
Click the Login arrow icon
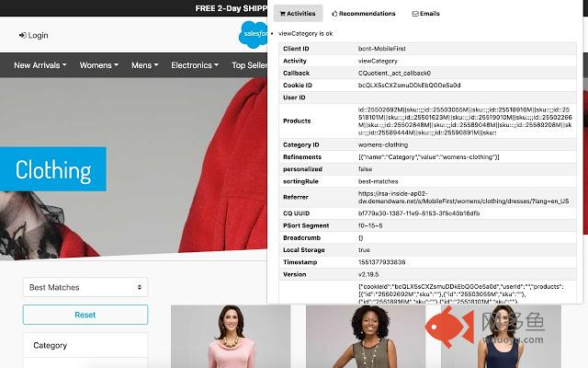(x=22, y=35)
